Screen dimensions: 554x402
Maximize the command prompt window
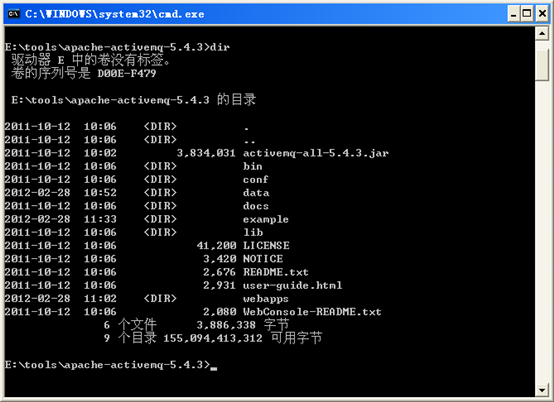pyautogui.click(x=527, y=14)
